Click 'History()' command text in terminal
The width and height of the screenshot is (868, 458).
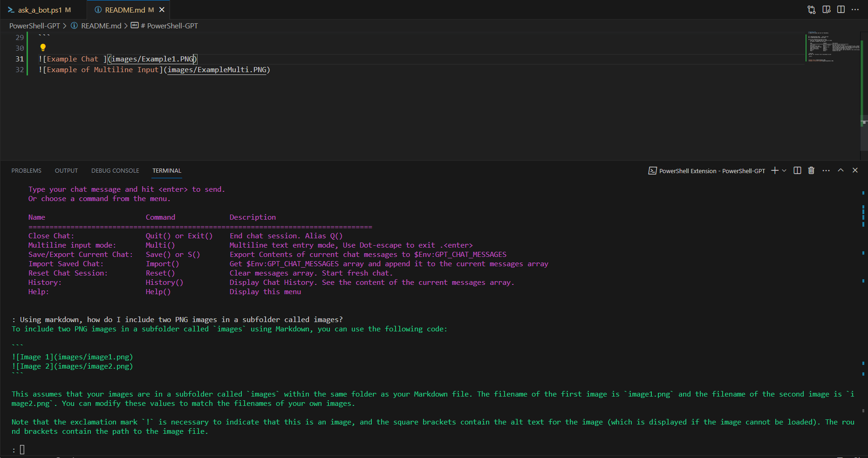tap(164, 283)
